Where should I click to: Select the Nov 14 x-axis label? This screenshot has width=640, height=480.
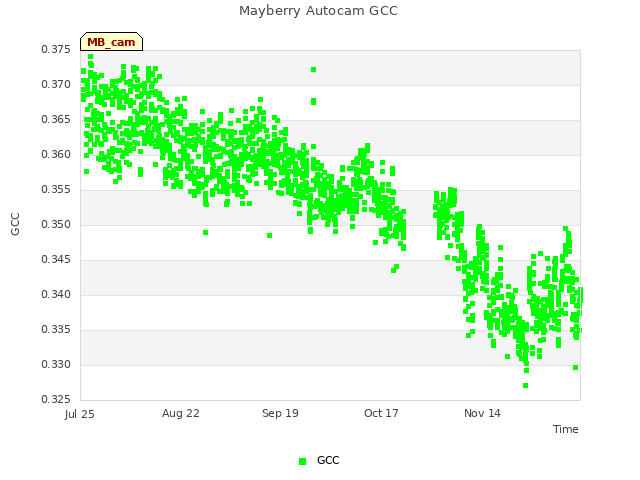pyautogui.click(x=482, y=413)
